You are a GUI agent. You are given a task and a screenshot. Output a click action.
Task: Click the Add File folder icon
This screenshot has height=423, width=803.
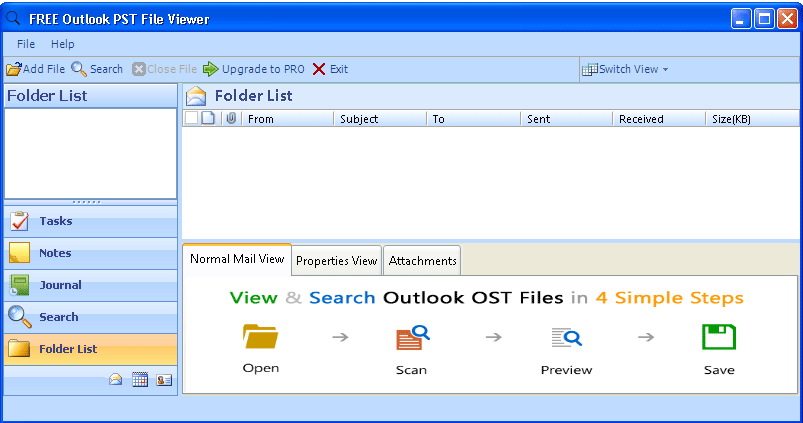point(14,69)
